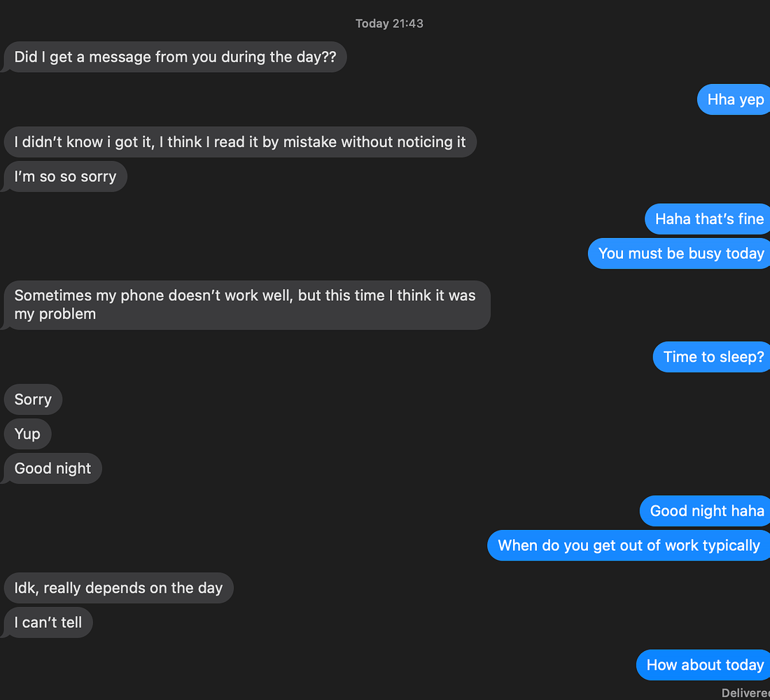Click the sent "Good night haha" bubble
The height and width of the screenshot is (700, 770).
point(706,511)
